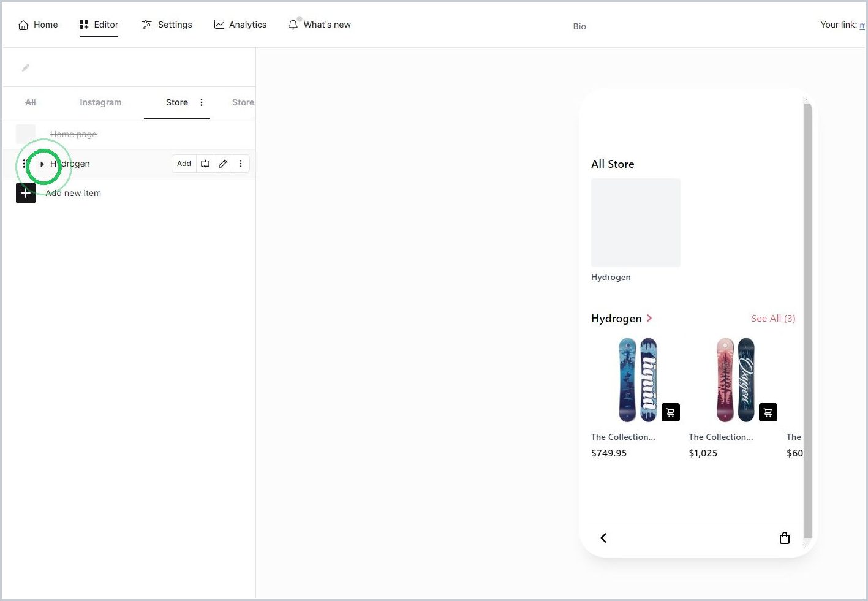
Task: Click the black plus Add new item button
Action: 26,193
